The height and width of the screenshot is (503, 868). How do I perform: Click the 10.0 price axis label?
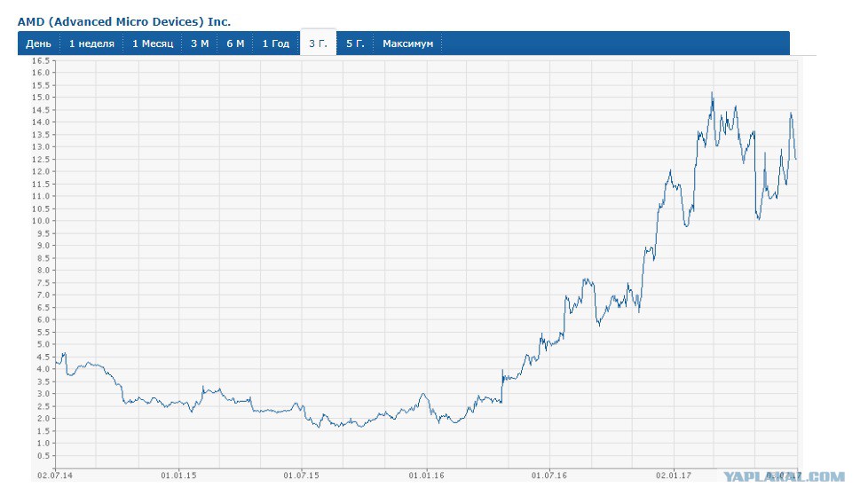pos(41,221)
